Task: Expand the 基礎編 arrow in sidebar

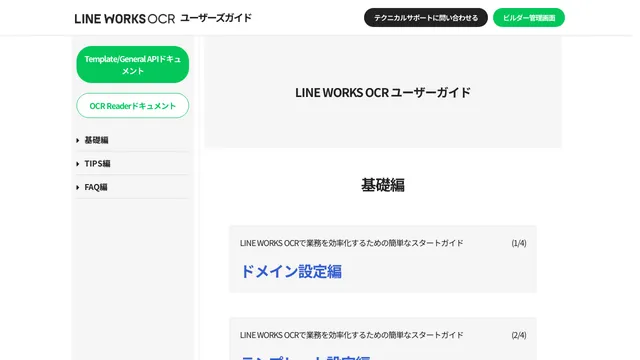Action: (x=78, y=140)
